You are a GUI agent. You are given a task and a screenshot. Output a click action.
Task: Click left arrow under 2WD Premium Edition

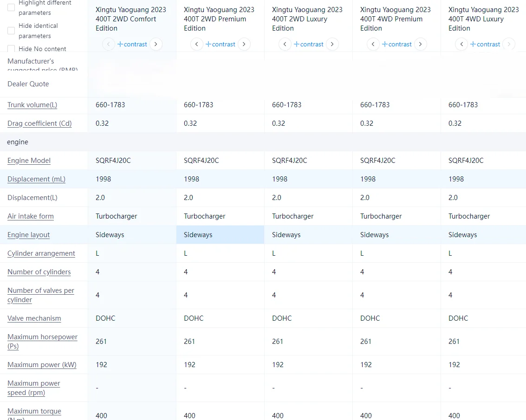click(x=197, y=44)
